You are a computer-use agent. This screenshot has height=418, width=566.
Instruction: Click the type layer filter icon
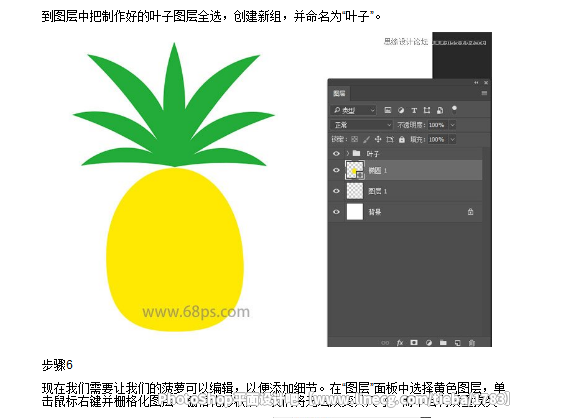[x=414, y=110]
